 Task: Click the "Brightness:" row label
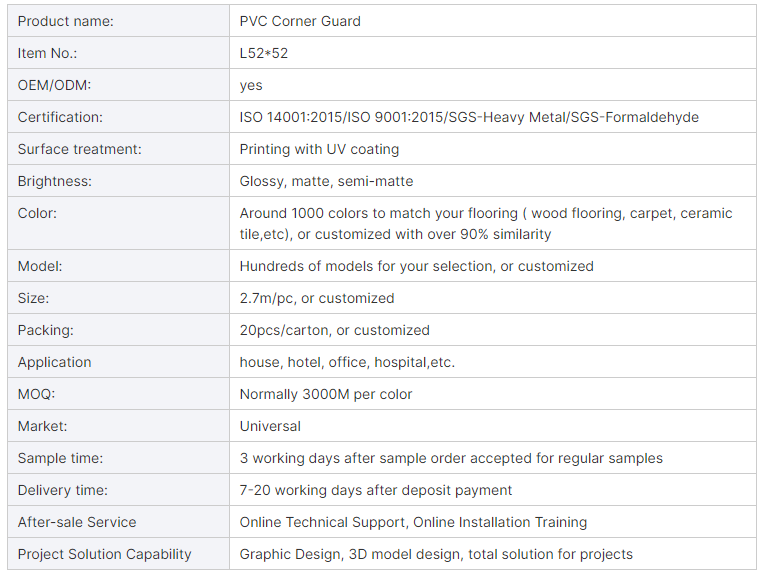[55, 181]
